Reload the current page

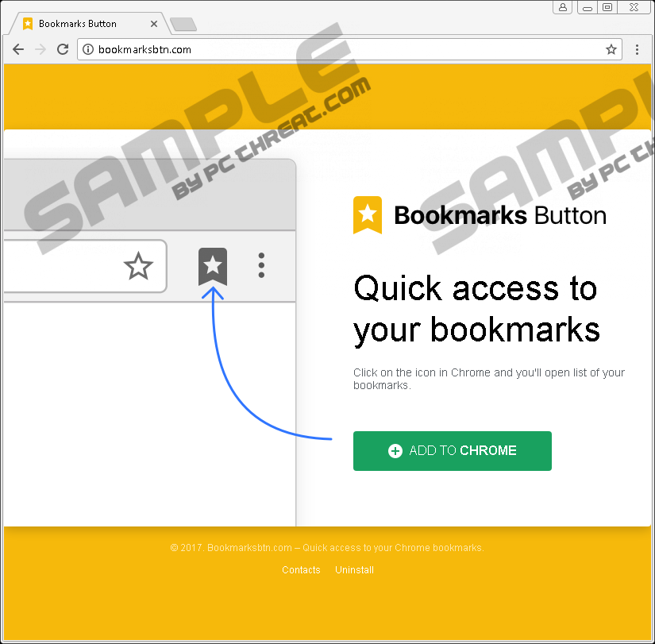point(63,49)
